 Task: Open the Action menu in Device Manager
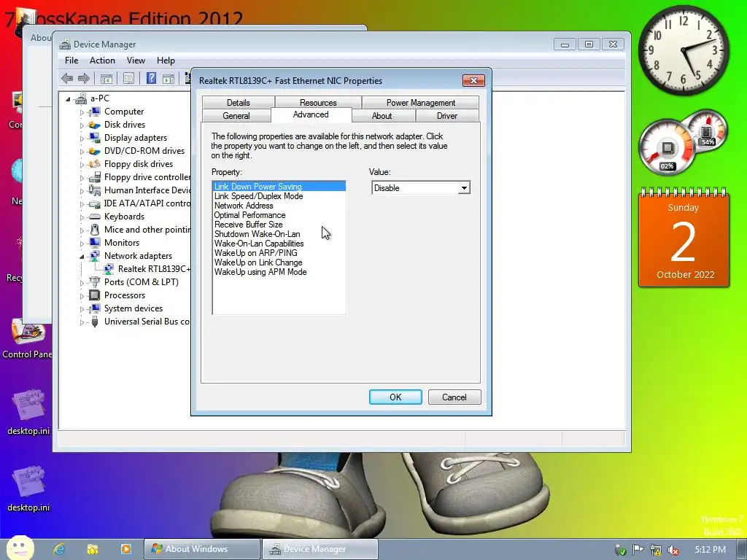(102, 61)
